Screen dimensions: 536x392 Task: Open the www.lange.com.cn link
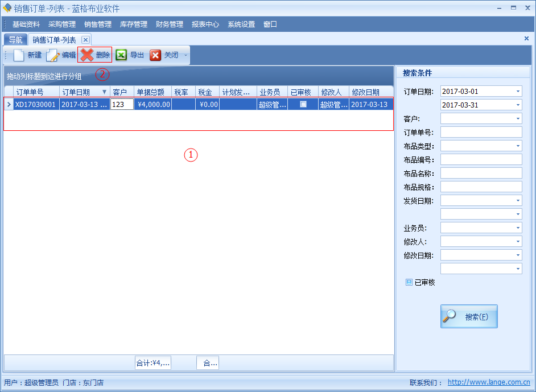[x=489, y=383]
